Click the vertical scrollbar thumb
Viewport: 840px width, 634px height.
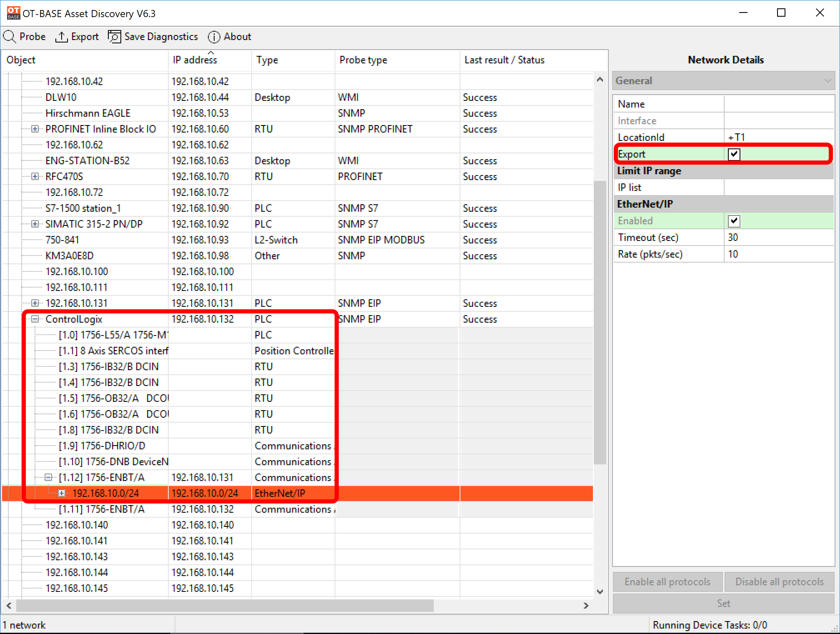point(600,322)
